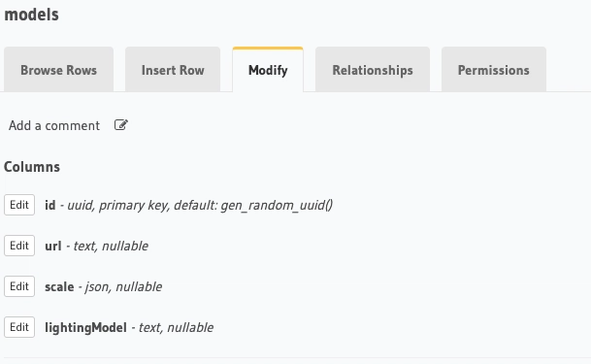This screenshot has height=364, width=591.
Task: Switch to the Insert Row tab
Action: [x=173, y=70]
